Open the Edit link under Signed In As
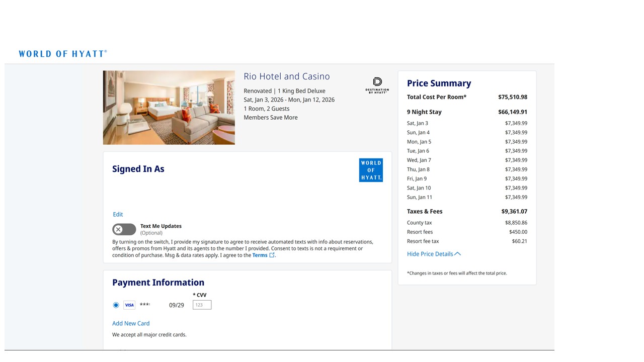The height and width of the screenshot is (362, 644). (118, 214)
